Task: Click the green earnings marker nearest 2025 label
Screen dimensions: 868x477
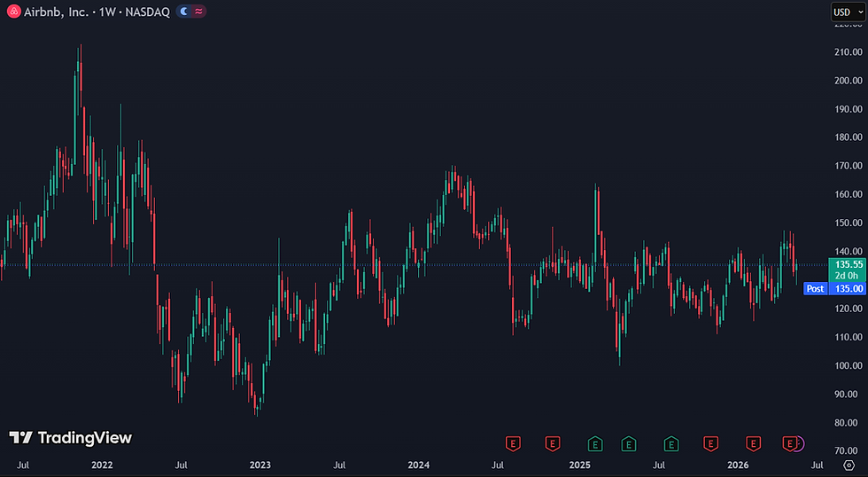Action: [x=594, y=444]
